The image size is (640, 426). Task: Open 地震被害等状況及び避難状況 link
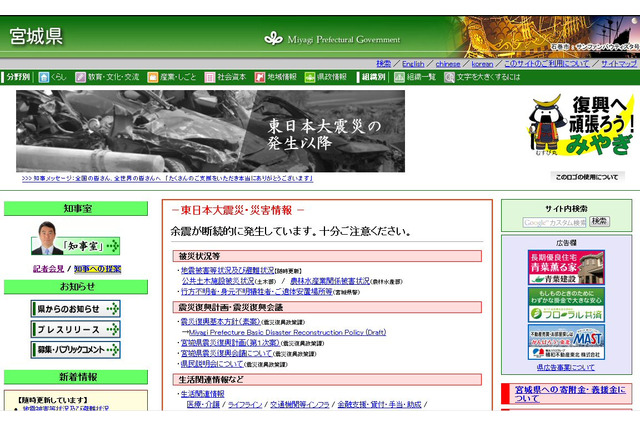pos(227,270)
